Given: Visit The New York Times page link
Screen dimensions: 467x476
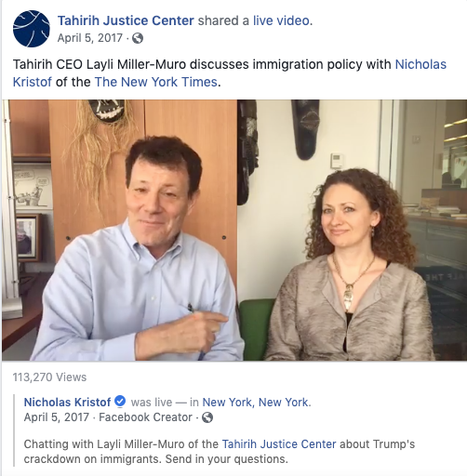Looking at the screenshot, I should [155, 82].
